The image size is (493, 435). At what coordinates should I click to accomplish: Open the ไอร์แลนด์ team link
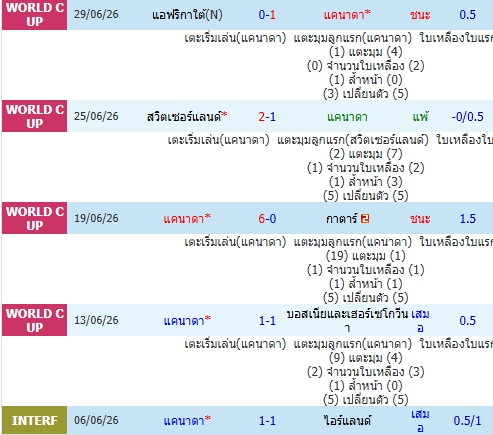(x=347, y=421)
